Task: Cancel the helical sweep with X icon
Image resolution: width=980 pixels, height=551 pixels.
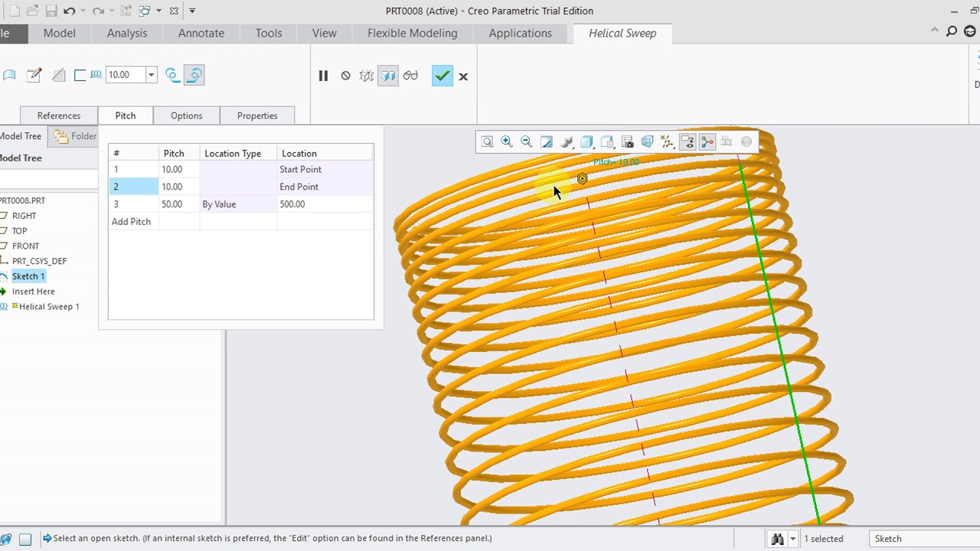Action: (463, 76)
